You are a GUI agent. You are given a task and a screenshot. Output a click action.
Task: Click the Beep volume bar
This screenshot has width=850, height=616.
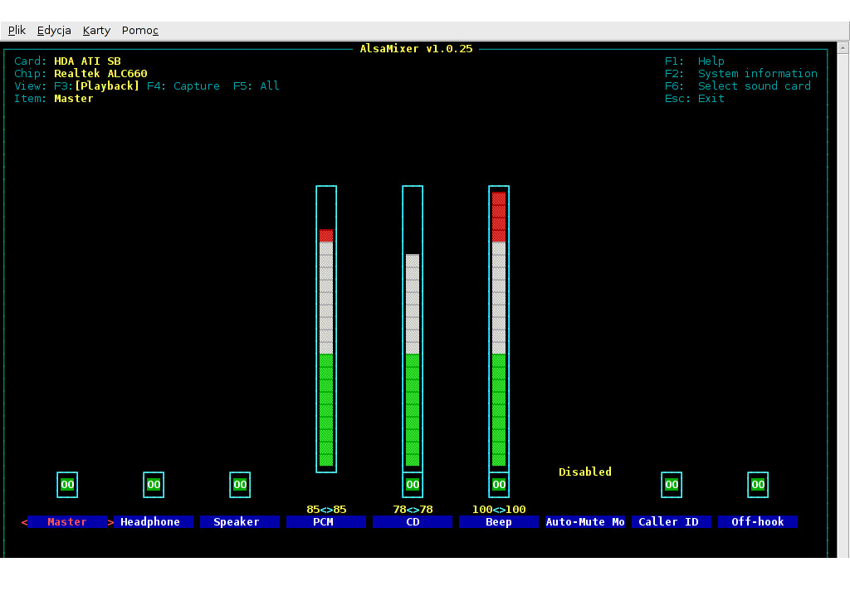499,332
